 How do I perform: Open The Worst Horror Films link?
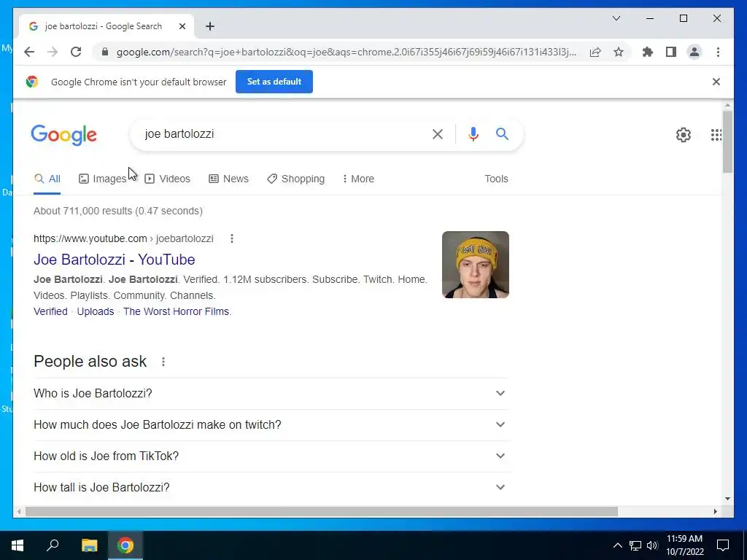click(177, 311)
